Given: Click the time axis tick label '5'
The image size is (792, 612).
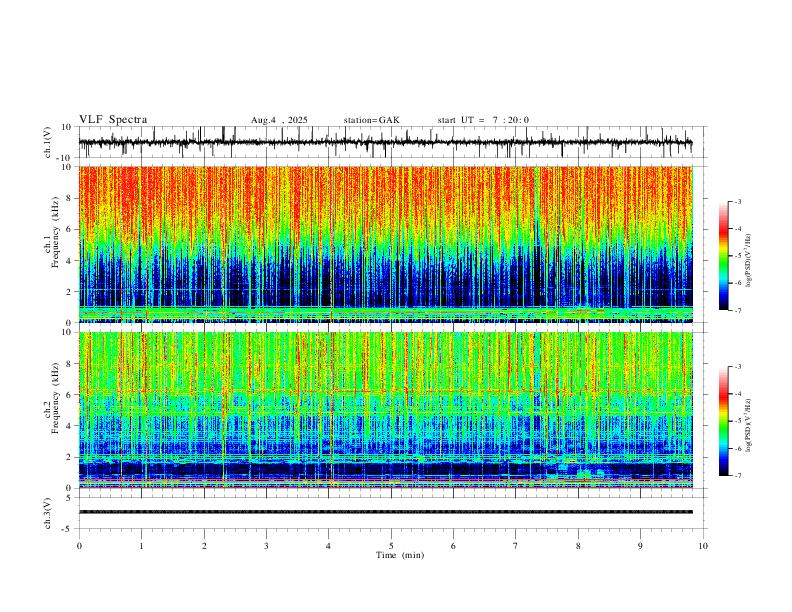Looking at the screenshot, I should 391,546.
